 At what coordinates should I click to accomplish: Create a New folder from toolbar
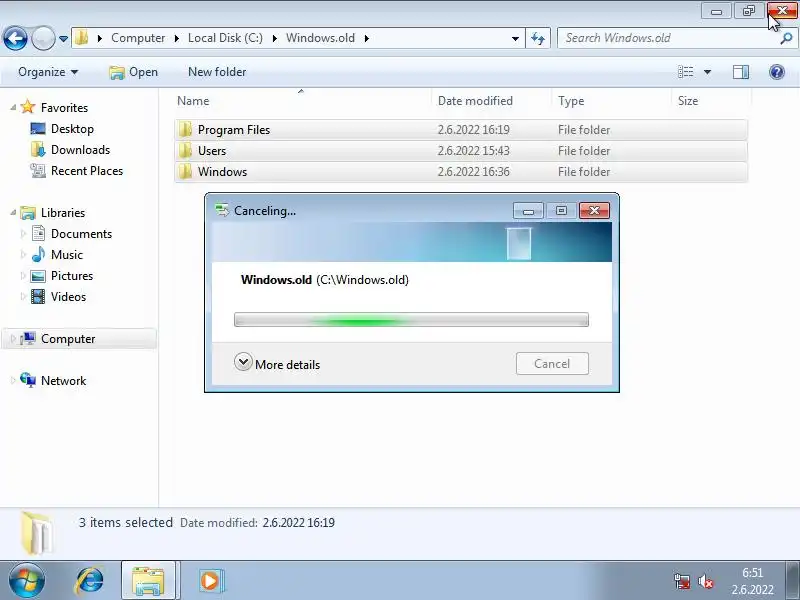coord(217,72)
